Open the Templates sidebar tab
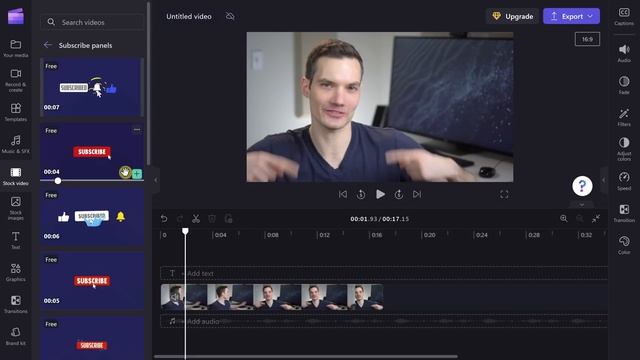 tap(16, 112)
